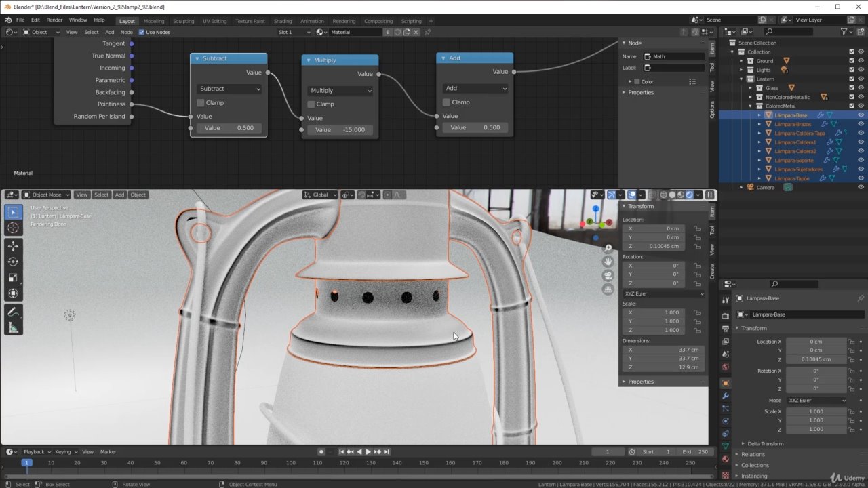
Task: Enable Clamp on the Subtract node
Action: [201, 103]
